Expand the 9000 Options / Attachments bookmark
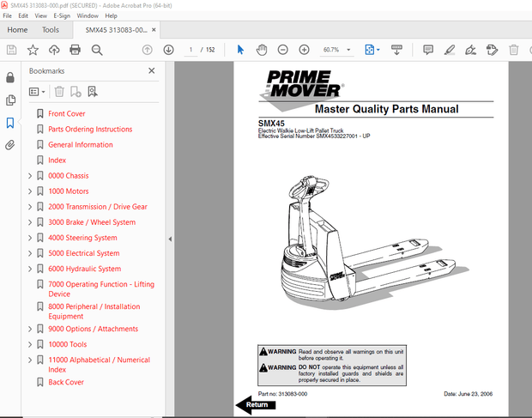The width and height of the screenshot is (532, 418). point(30,329)
